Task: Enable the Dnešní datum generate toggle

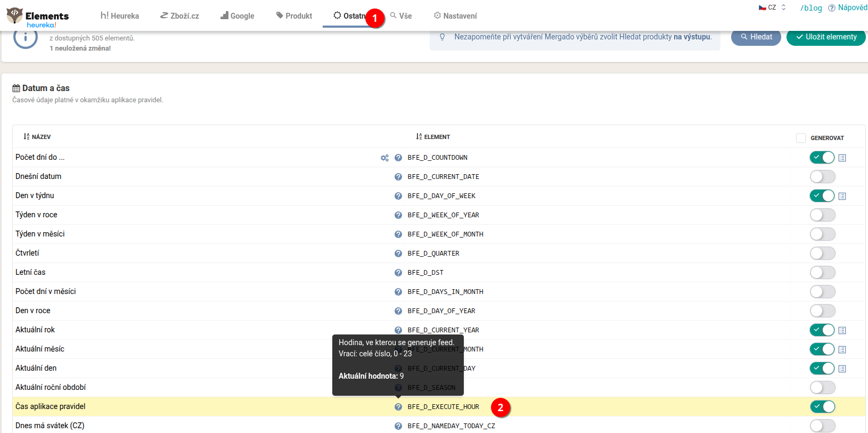Action: [822, 177]
